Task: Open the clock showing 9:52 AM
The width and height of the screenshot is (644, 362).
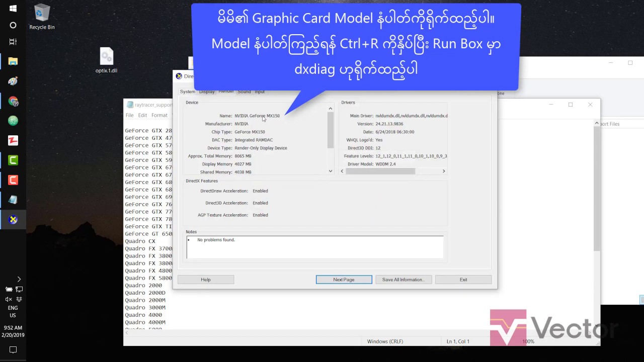Action: click(13, 331)
